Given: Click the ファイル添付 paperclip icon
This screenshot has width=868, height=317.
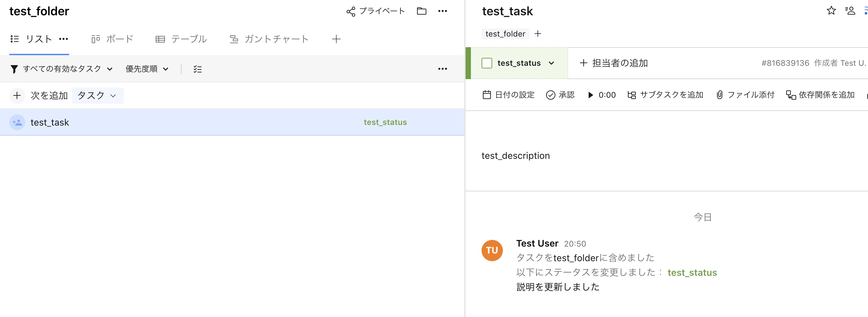Looking at the screenshot, I should 719,95.
